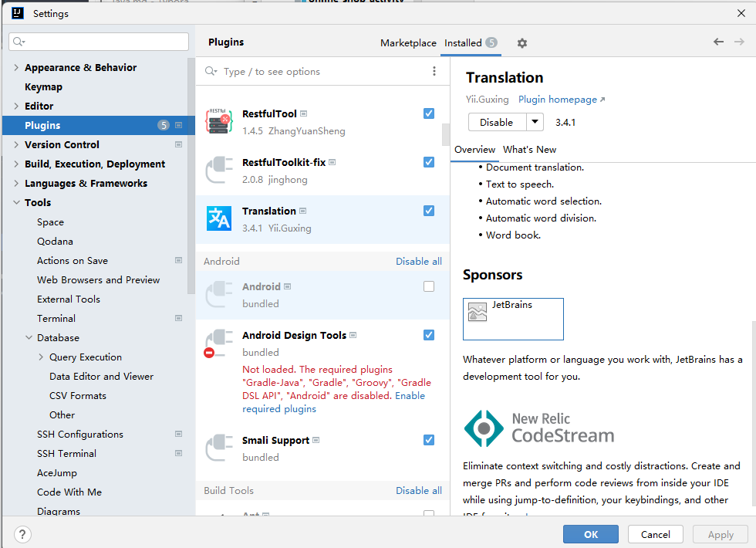
Task: Open the plugin list options kebab menu
Action: click(434, 71)
